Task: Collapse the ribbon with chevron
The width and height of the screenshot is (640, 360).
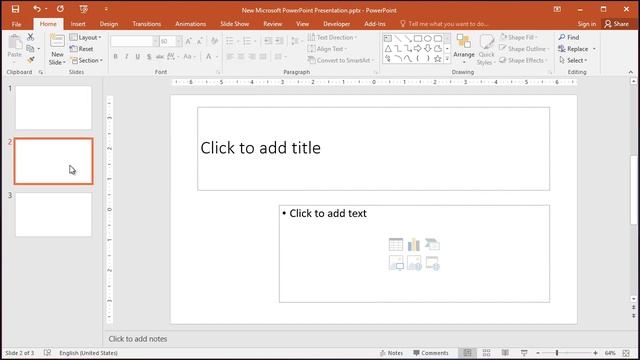Action: (631, 72)
